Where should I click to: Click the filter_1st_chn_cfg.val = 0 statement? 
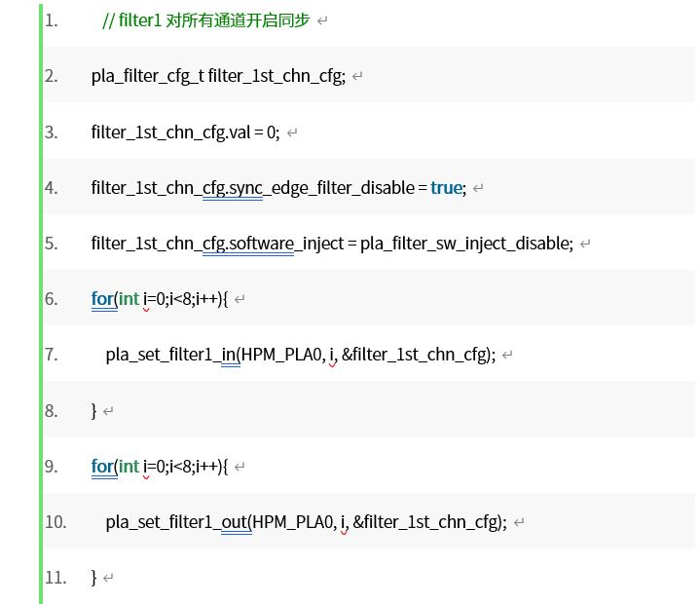185,132
